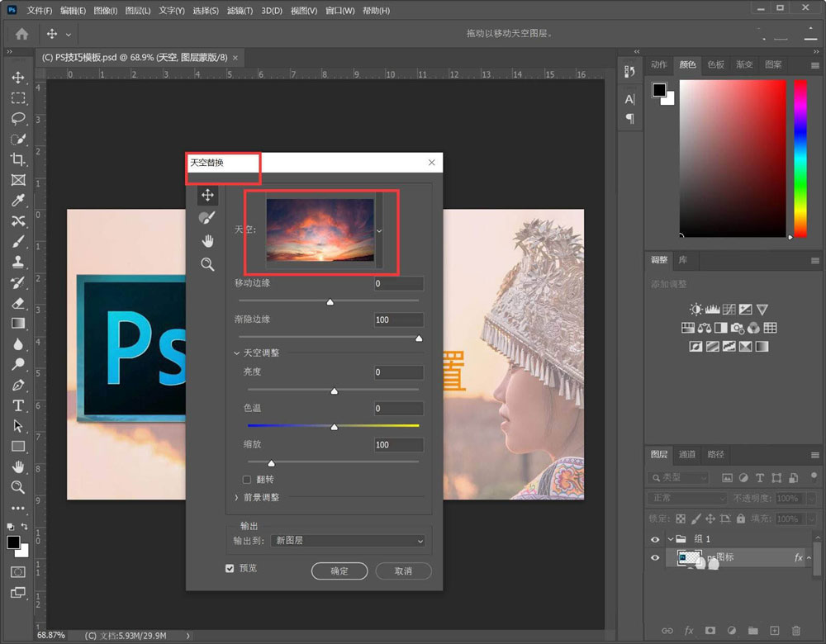
Task: Choose Sky Move tool in dialog
Action: coord(207,196)
